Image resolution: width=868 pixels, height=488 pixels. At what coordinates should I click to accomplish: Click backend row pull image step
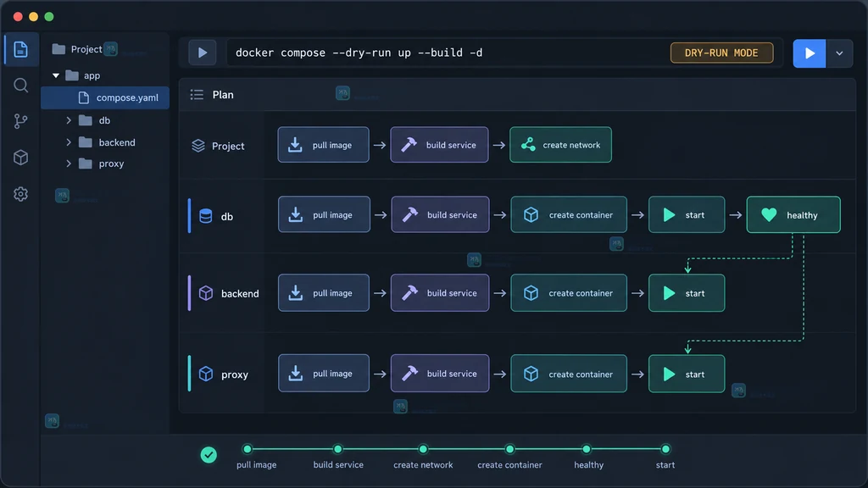(323, 293)
